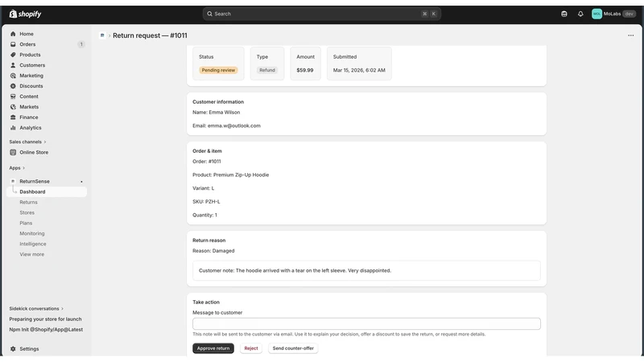Click the Orders count badge
Image resolution: width=644 pixels, height=362 pixels.
81,44
